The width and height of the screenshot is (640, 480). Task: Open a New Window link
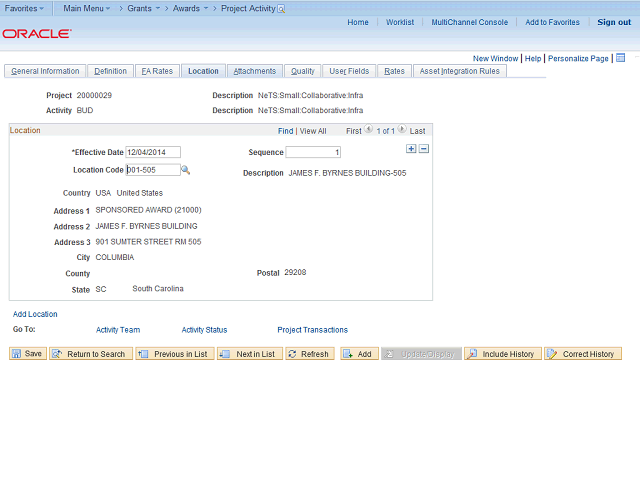[496, 58]
